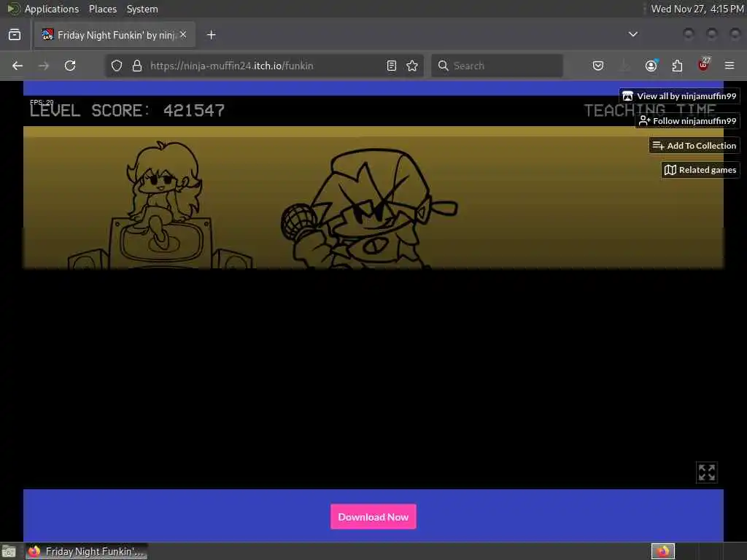Reload the Friday Night Funkin' page

tap(70, 66)
